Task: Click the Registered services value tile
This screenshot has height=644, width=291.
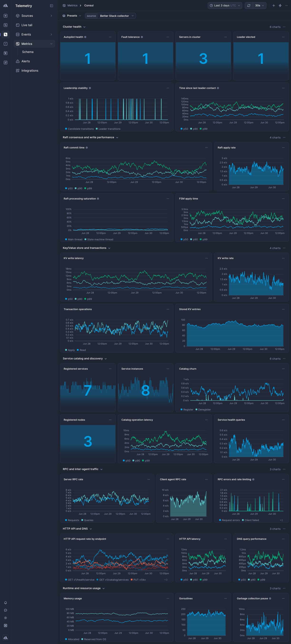Action: [88, 390]
